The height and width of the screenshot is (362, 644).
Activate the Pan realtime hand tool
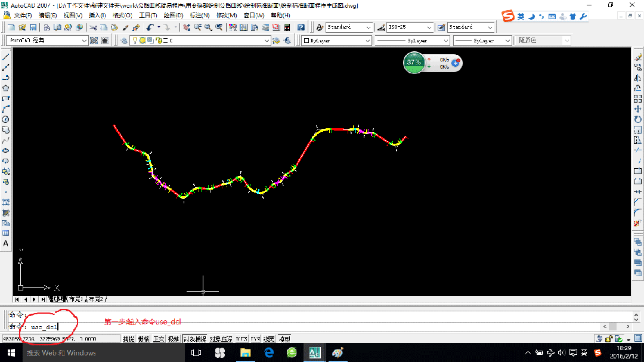click(187, 27)
